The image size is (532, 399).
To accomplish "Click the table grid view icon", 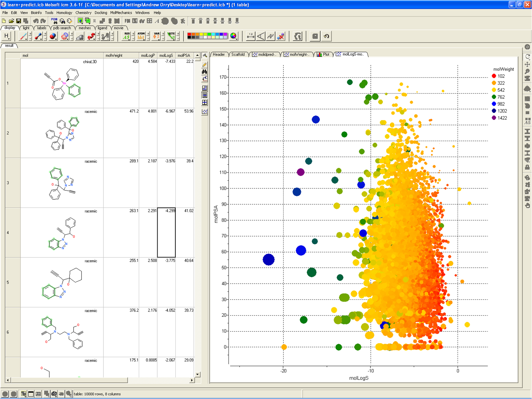I will [205, 103].
